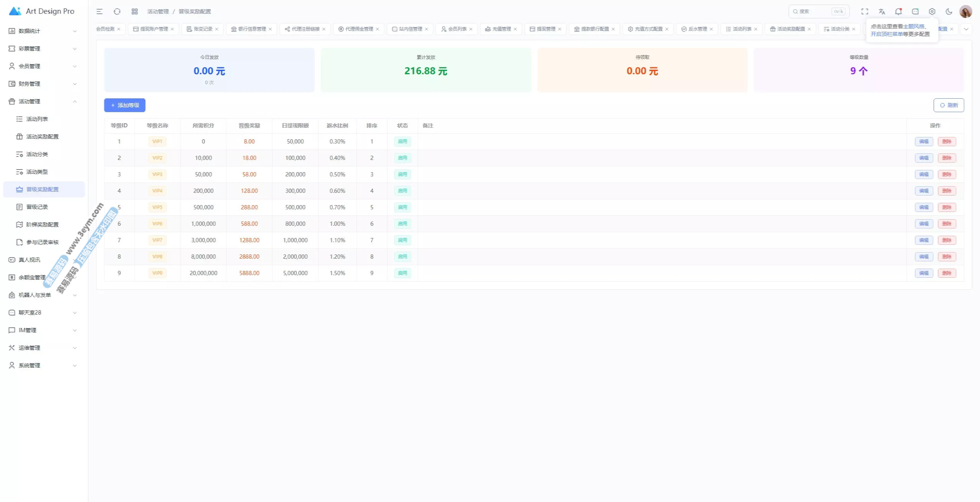The image size is (980, 502).
Task: Click the 刷新 refresh button
Action: 949,105
